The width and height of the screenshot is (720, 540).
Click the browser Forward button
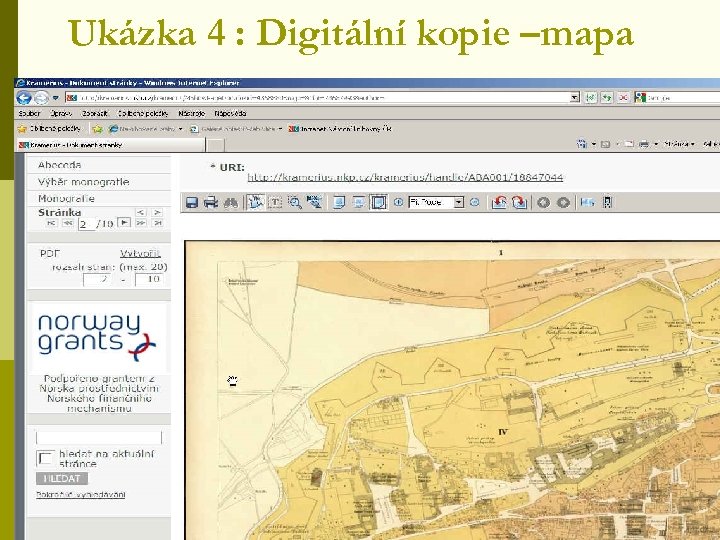click(x=41, y=97)
